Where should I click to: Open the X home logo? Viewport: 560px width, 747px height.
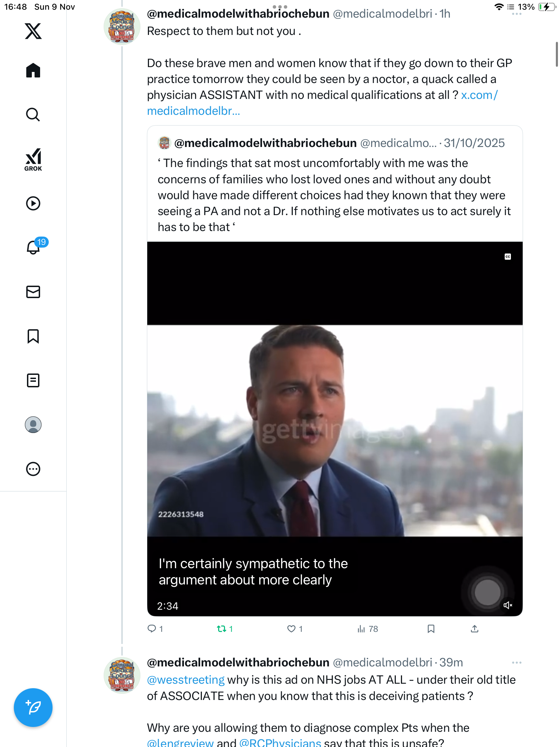point(33,31)
